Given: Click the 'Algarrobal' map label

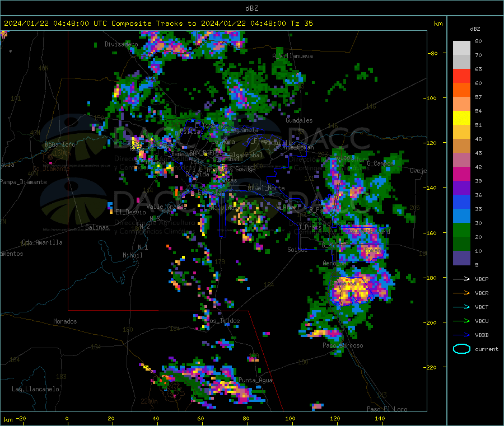Looking at the screenshot, I should 246,155.
